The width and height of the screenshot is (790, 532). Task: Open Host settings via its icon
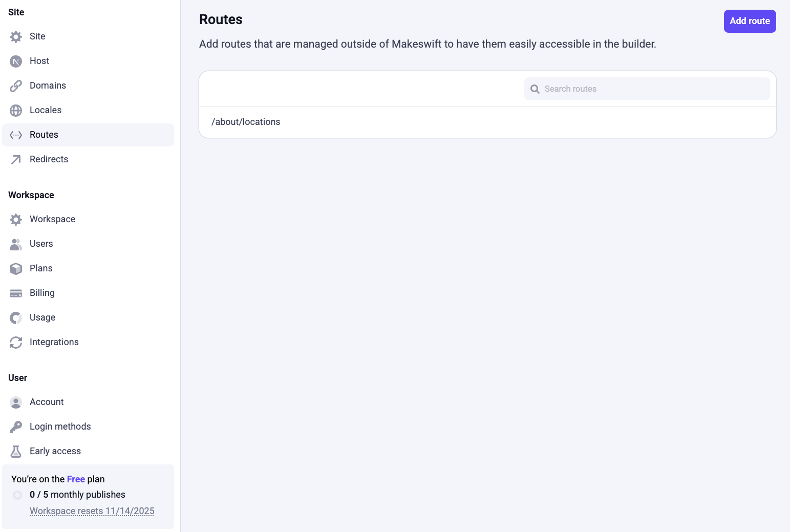pos(16,61)
